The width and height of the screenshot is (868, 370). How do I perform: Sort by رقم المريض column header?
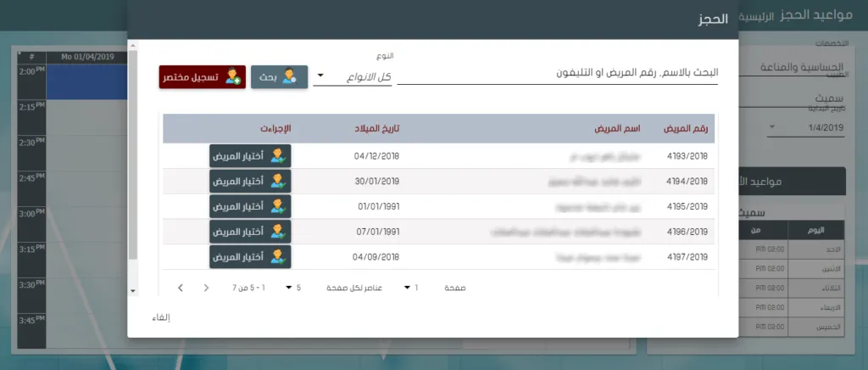pos(686,129)
